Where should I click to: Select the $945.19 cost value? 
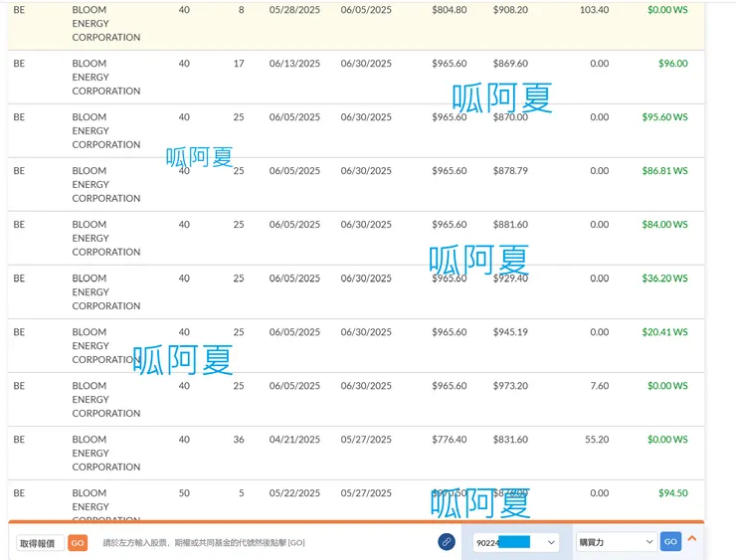click(510, 332)
